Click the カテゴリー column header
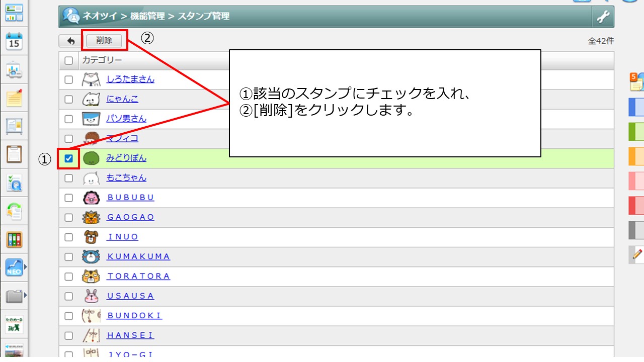The height and width of the screenshot is (362, 644). click(x=102, y=60)
